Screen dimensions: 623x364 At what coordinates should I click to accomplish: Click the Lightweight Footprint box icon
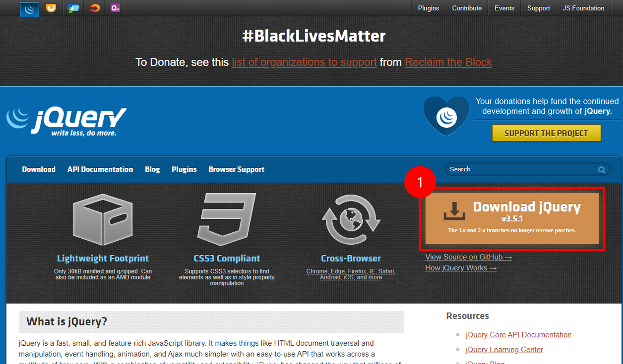tap(103, 220)
